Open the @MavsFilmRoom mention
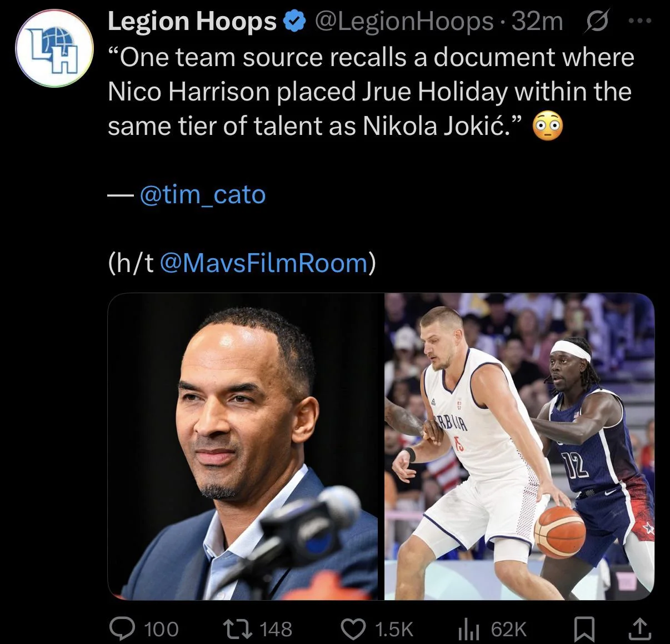Screen dimensions: 670x644 (264, 263)
